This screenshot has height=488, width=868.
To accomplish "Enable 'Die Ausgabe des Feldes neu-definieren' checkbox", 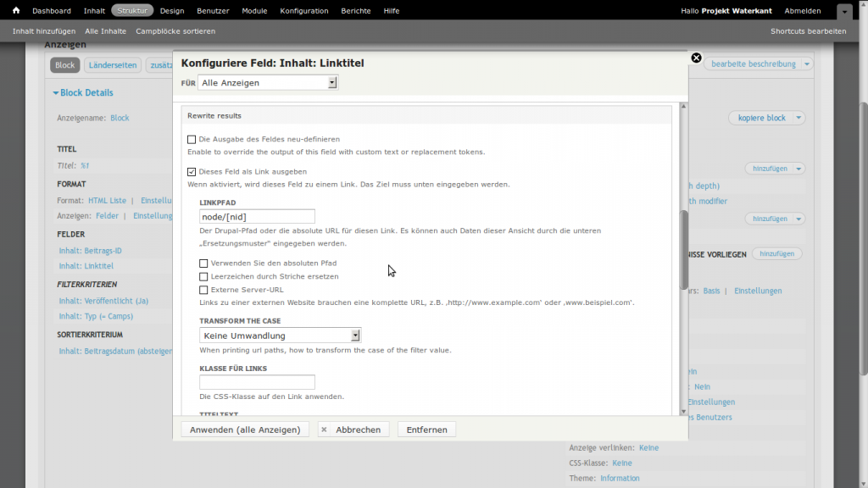I will (192, 139).
